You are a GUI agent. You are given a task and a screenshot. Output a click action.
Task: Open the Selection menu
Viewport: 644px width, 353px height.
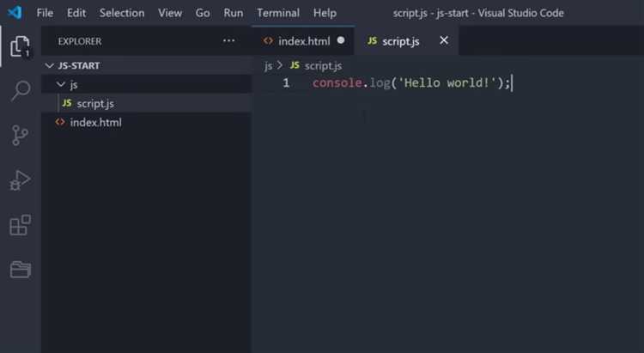(x=122, y=13)
